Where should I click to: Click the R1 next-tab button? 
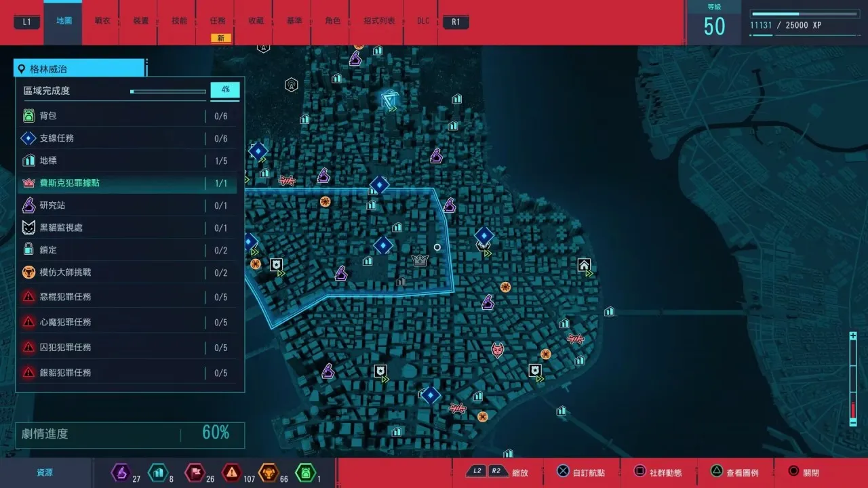pyautogui.click(x=456, y=22)
